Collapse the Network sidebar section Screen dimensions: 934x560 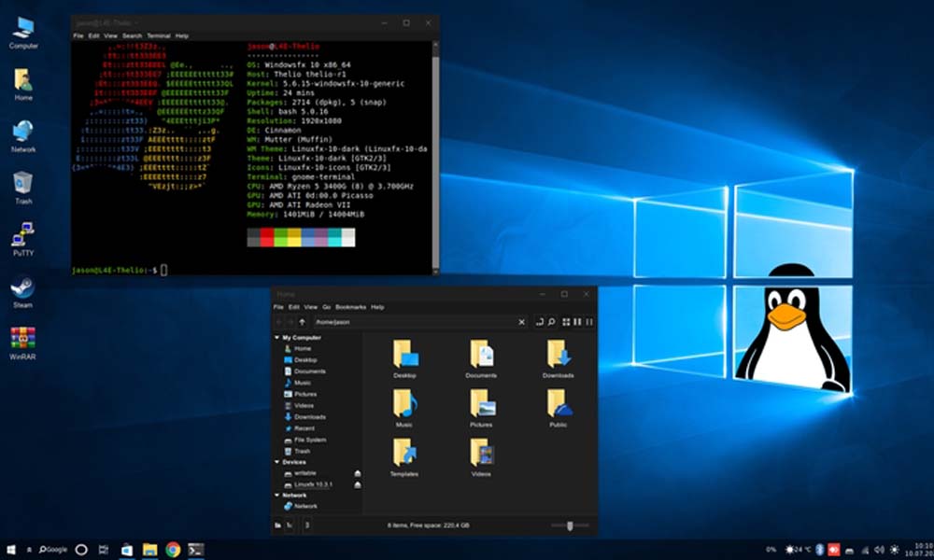tap(276, 496)
